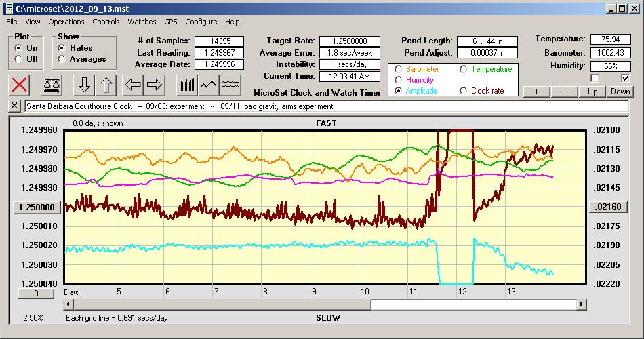
Task: Click the Humidity value 66%
Action: point(610,66)
